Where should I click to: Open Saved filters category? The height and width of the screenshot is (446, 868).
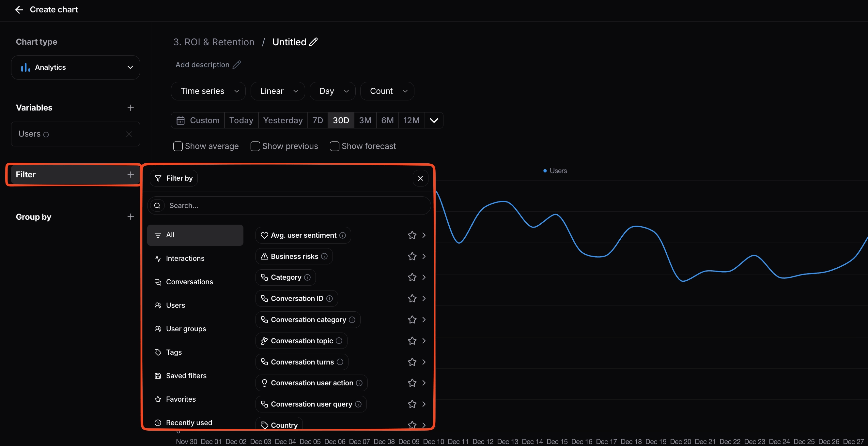point(195,376)
